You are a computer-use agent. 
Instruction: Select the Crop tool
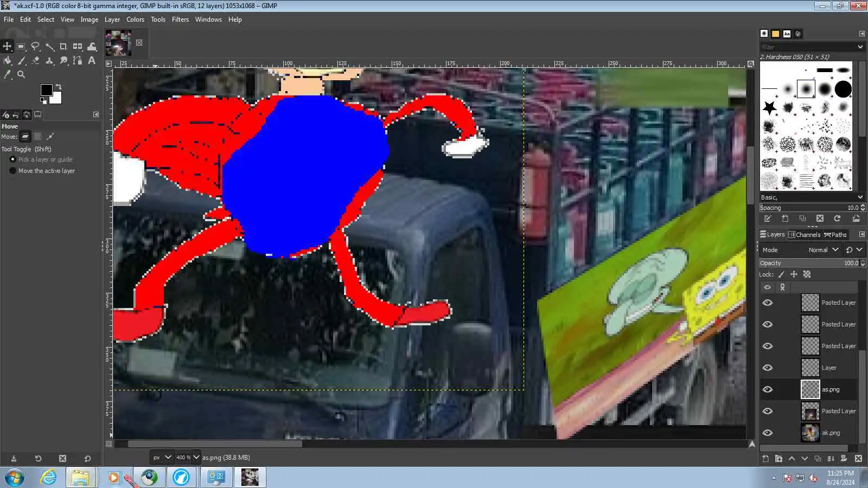(x=63, y=47)
